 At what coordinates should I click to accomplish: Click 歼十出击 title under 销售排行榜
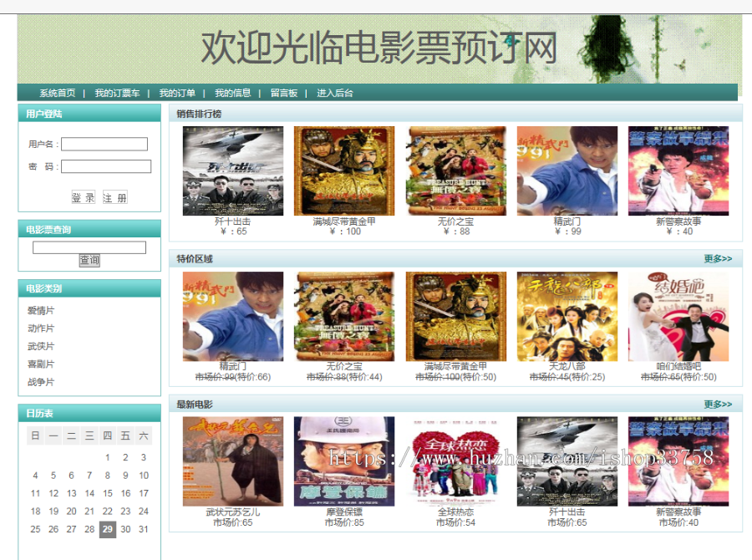232,221
